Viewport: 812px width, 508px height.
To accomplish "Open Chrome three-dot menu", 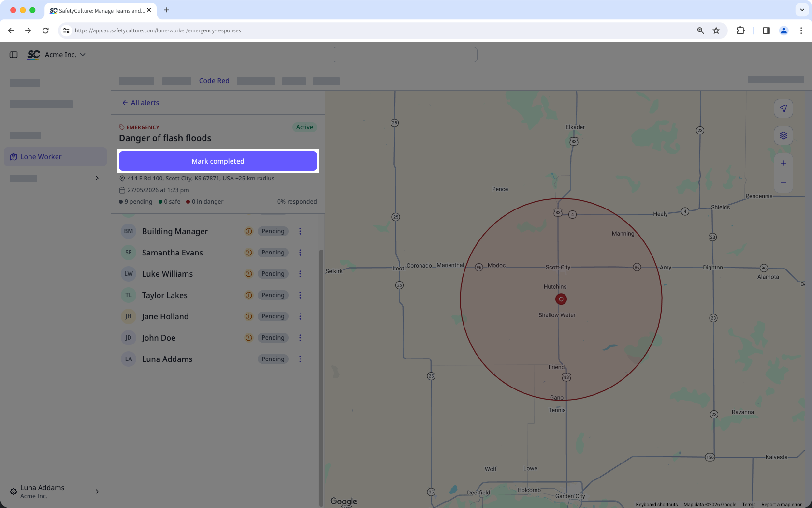I will [x=801, y=30].
